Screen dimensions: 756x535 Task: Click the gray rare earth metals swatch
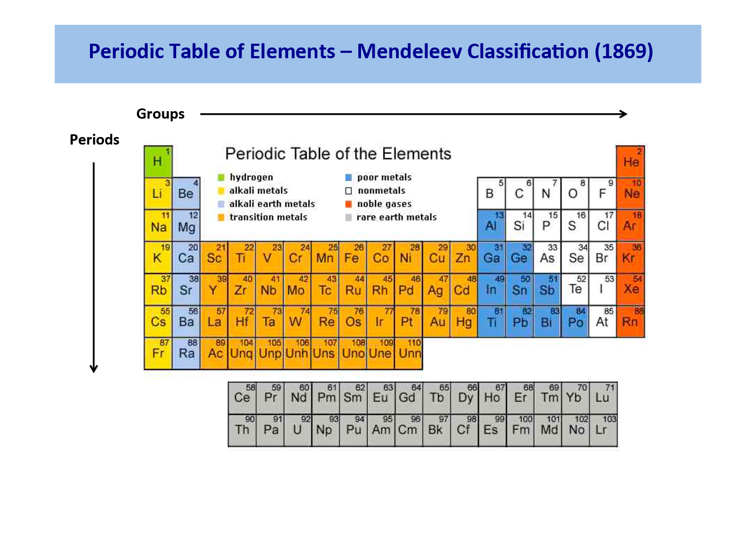[348, 217]
